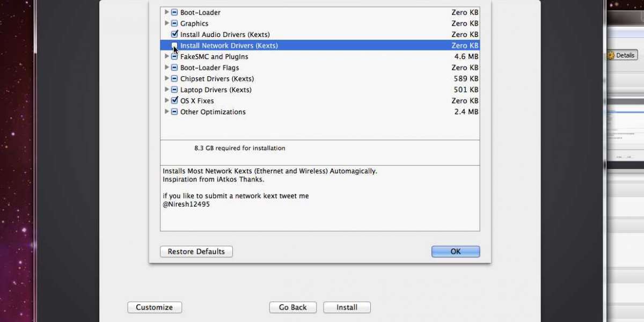Viewport: 644px width, 322px height.
Task: Expand the Graphics group arrow
Action: [x=167, y=24]
